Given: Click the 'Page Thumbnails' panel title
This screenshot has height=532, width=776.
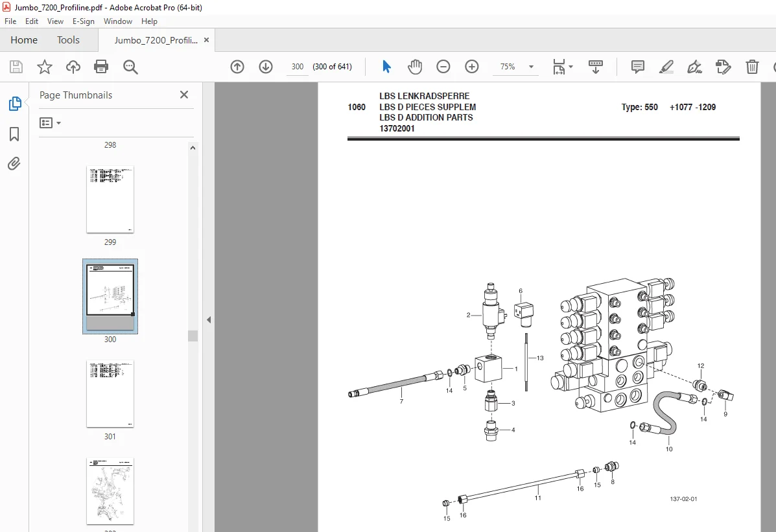Looking at the screenshot, I should (76, 95).
